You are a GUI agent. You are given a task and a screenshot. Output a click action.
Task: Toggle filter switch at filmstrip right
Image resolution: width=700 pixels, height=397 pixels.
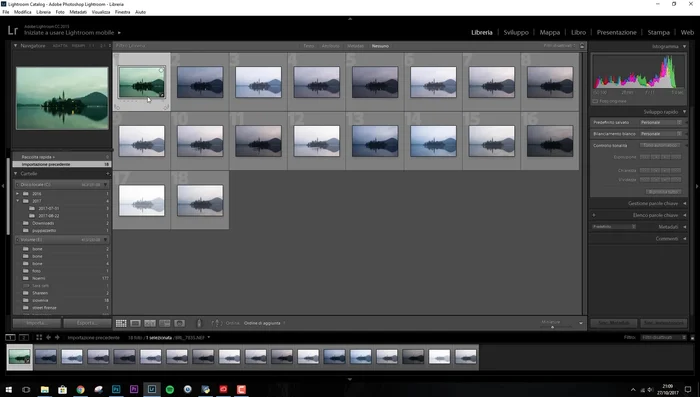coord(692,338)
